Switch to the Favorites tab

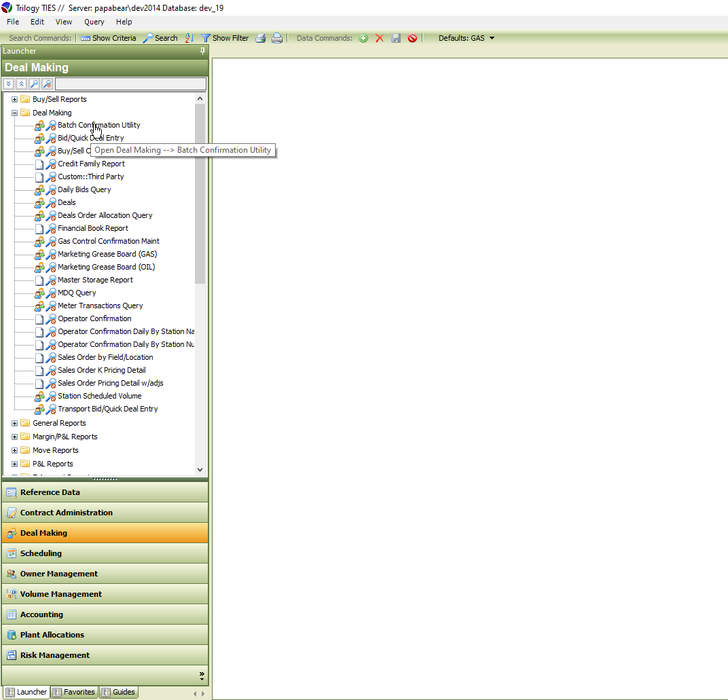(74, 692)
